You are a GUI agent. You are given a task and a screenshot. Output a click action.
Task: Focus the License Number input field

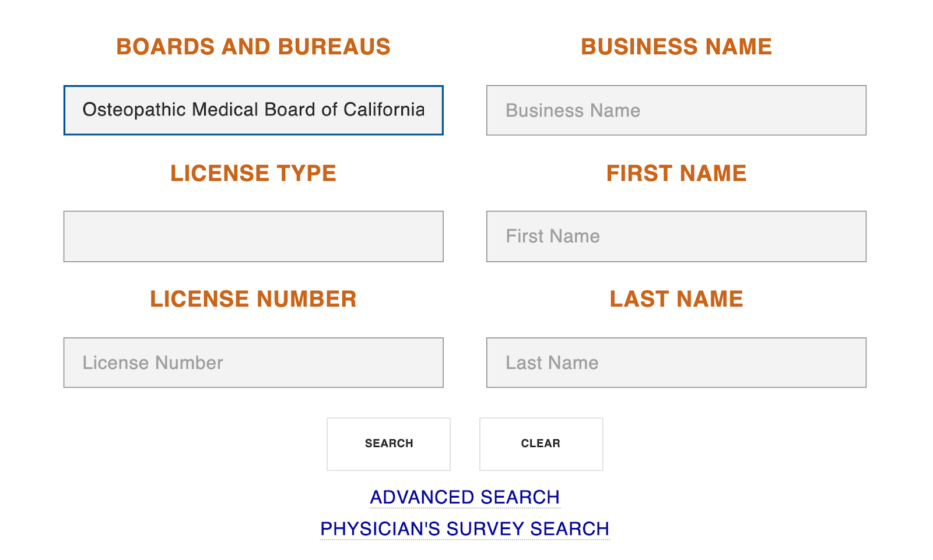point(253,362)
